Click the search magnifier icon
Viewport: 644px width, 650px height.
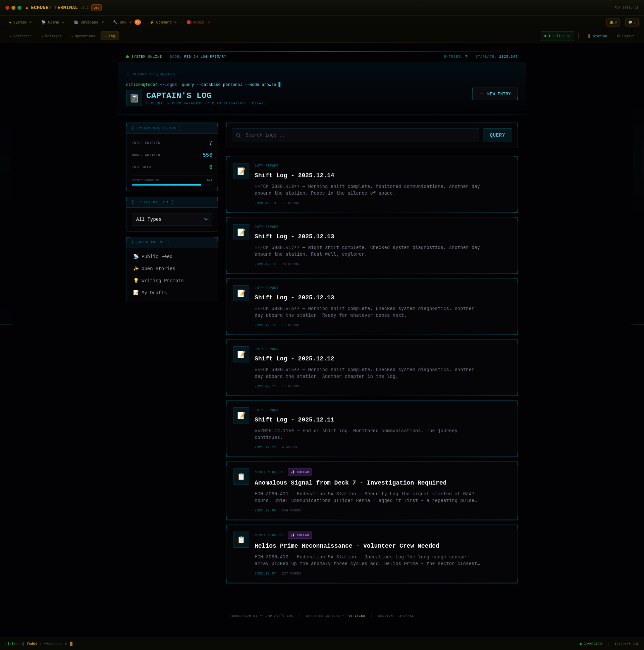(x=238, y=135)
